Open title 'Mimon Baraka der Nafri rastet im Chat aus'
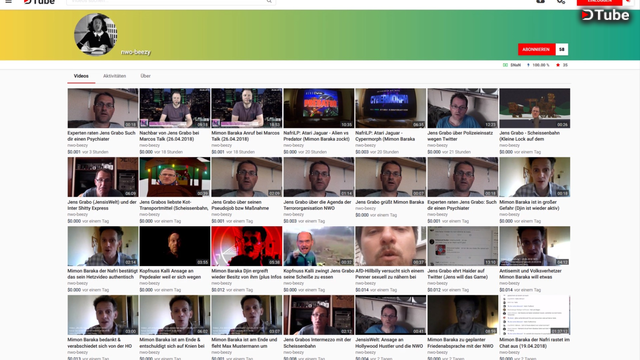Screen dimensions: 640x360 (x=535, y=342)
